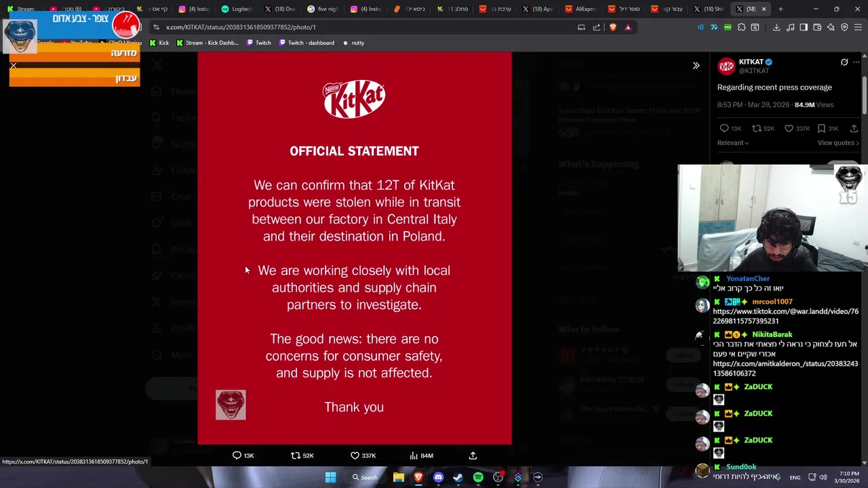
Task: Open Twitch bookmark
Action: point(259,43)
